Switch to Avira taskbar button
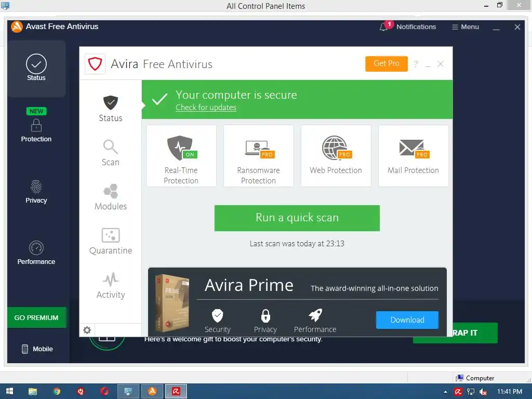This screenshot has width=532, height=399. [x=176, y=391]
